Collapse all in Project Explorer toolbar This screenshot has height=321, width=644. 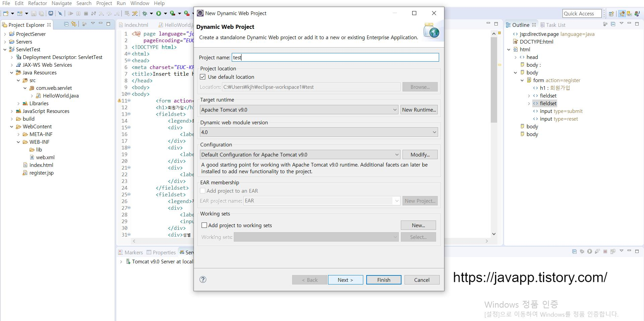(66, 24)
